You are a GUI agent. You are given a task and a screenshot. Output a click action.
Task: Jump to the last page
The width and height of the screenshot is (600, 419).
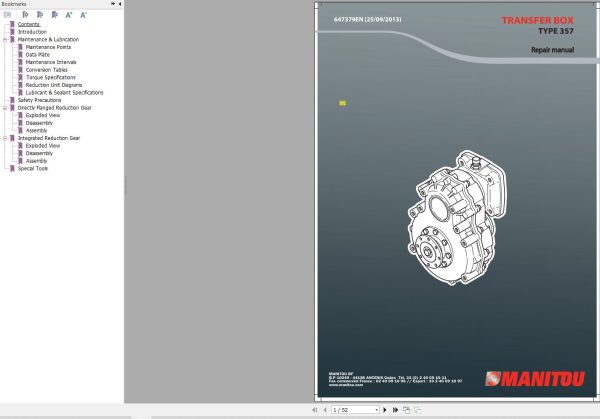(x=395, y=410)
